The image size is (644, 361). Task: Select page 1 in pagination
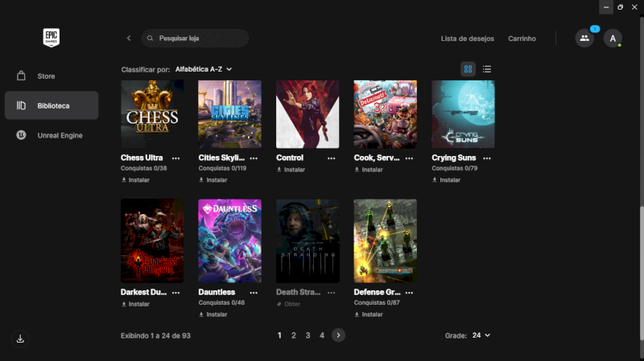(x=279, y=335)
